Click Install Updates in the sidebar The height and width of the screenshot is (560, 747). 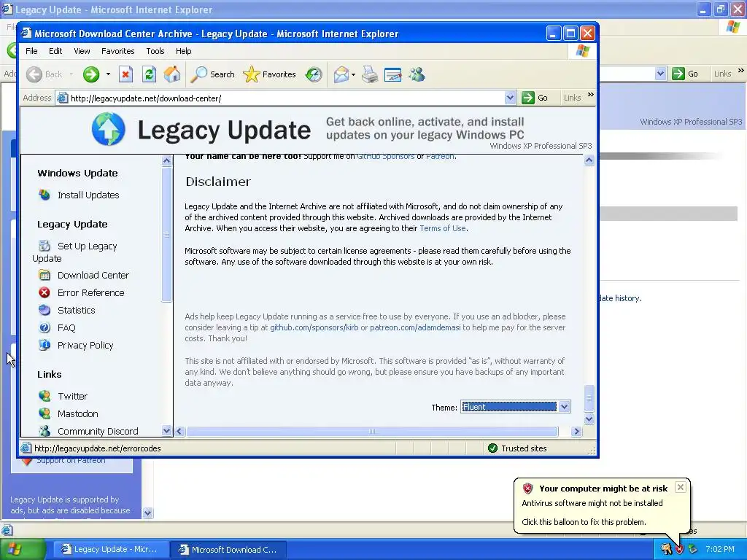(x=88, y=195)
